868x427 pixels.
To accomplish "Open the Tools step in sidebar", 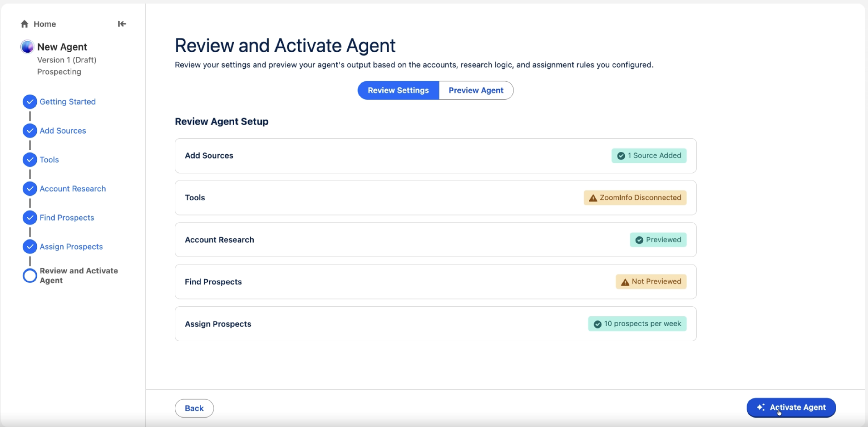I will [x=49, y=160].
